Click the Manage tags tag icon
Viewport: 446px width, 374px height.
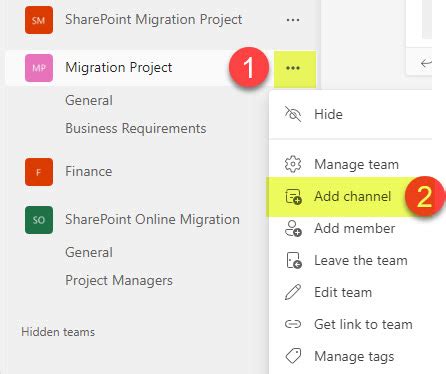click(293, 356)
